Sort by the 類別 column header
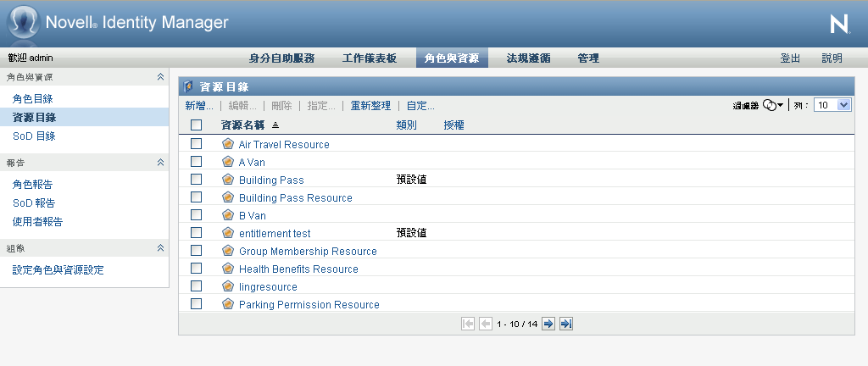 click(406, 125)
